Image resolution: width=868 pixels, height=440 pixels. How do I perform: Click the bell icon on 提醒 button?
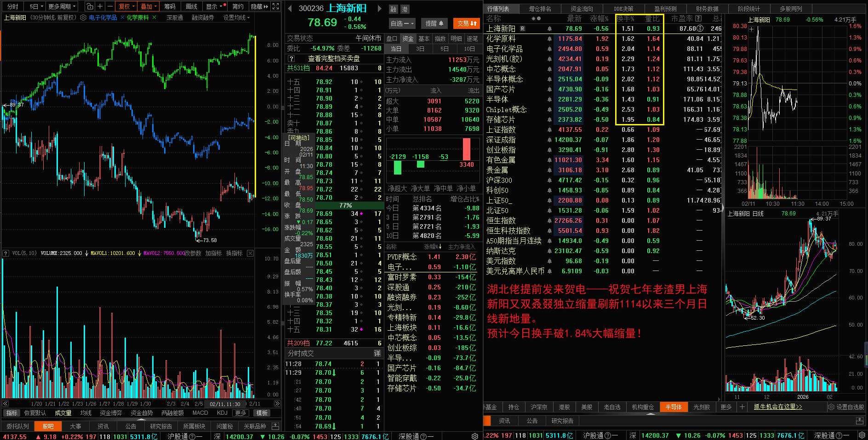[x=441, y=23]
